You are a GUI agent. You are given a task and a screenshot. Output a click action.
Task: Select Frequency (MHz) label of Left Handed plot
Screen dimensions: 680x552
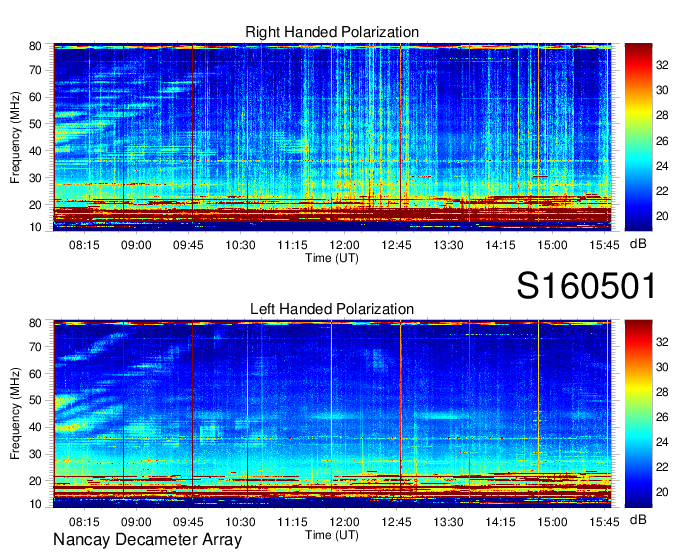pyautogui.click(x=15, y=414)
